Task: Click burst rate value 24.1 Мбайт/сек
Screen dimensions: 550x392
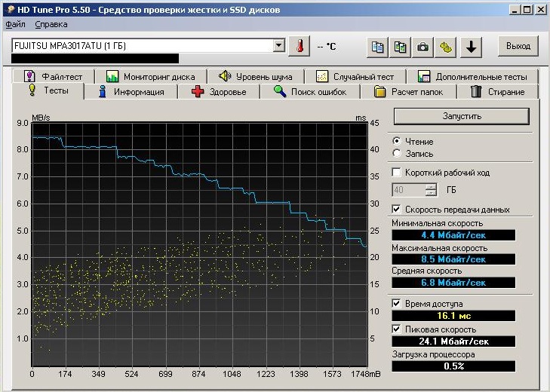Action: [453, 341]
